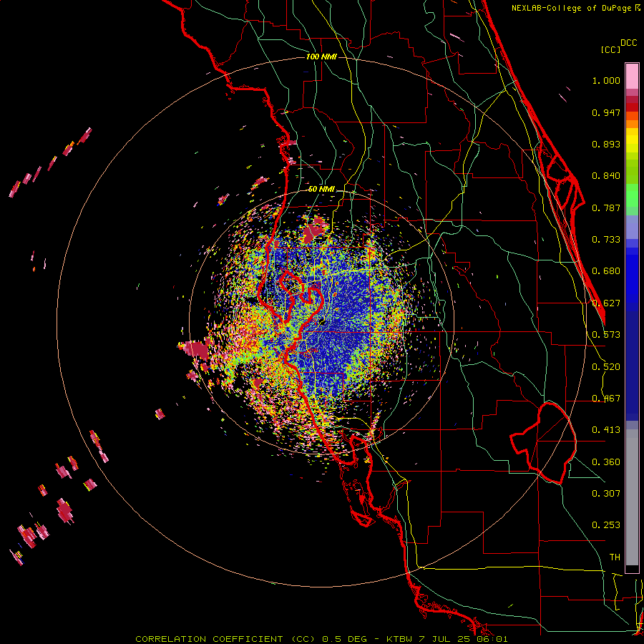Select the 0.733 scale value

pyautogui.click(x=606, y=240)
